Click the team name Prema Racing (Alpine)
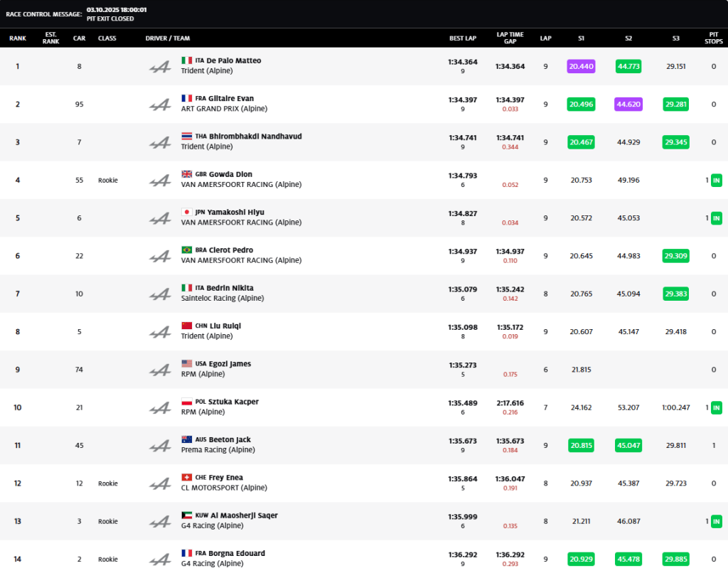This screenshot has width=728, height=573. [x=218, y=449]
